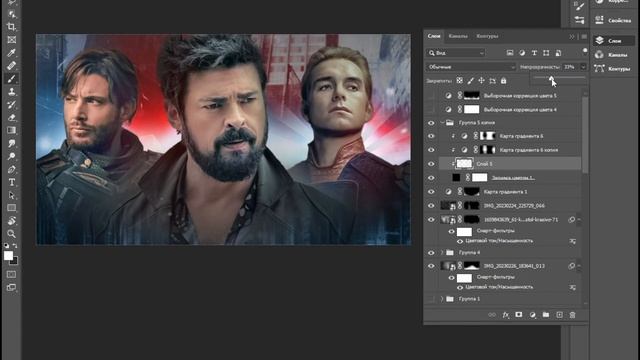Filter layers by type layers icon
Viewport: 640px width, 360px height.
tap(534, 53)
